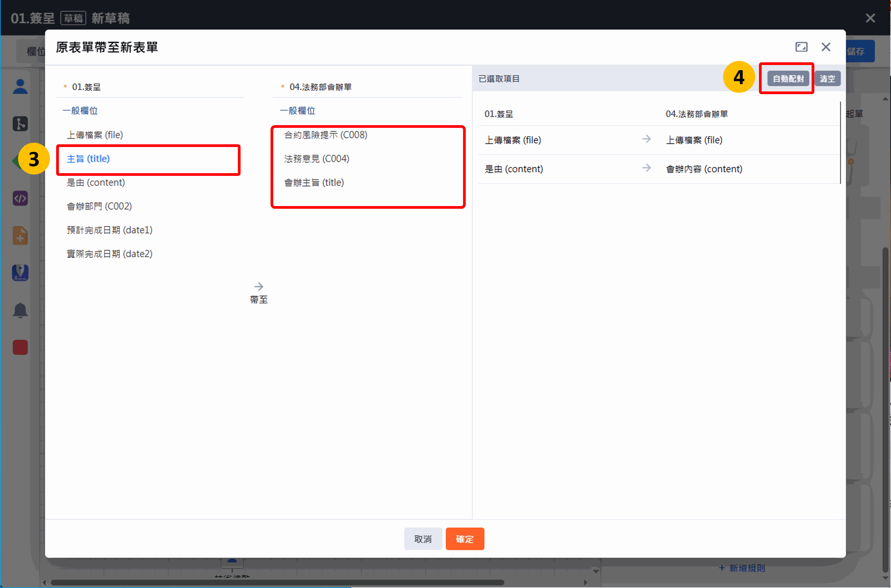
Task: Open the code editor sidebar icon
Action: 20,198
